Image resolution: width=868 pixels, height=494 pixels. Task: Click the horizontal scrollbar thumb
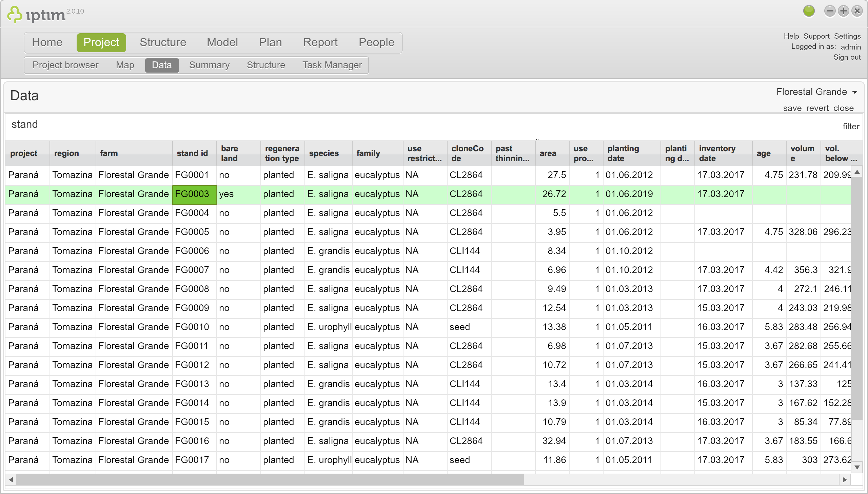[x=270, y=480]
